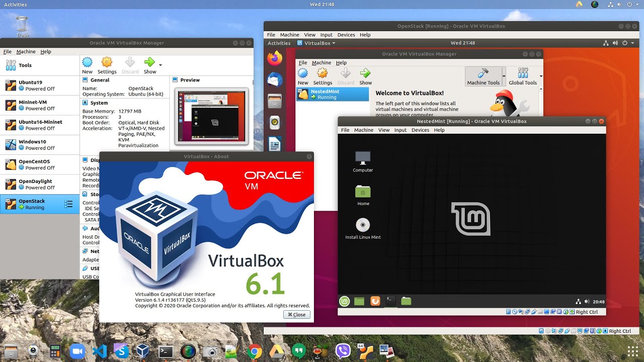Open View menu in OpenStack VM window
This screenshot has height=362, width=644.
[x=310, y=35]
